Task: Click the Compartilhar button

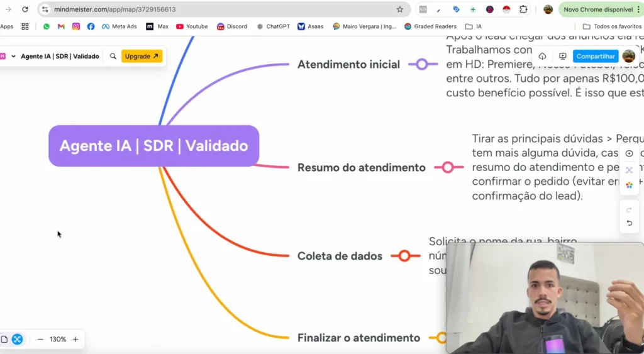Action: point(595,56)
